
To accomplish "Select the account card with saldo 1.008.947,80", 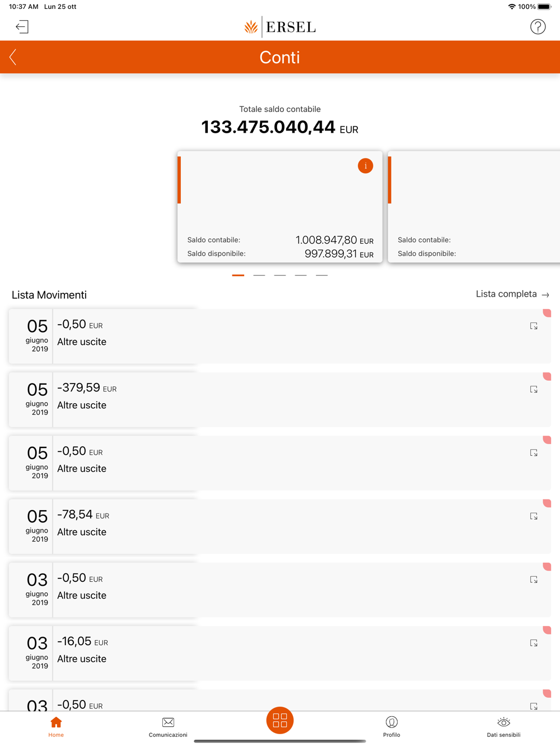I will [x=280, y=207].
